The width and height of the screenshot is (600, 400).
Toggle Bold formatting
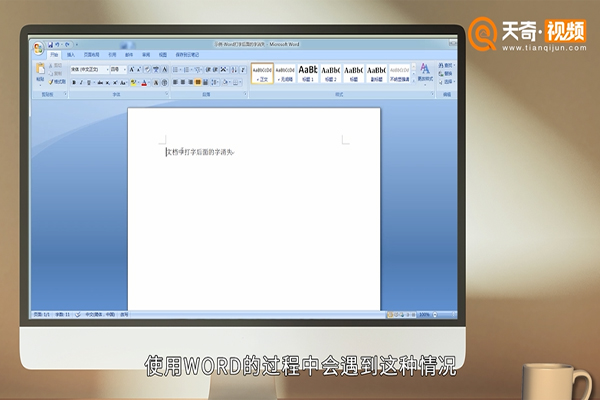74,83
